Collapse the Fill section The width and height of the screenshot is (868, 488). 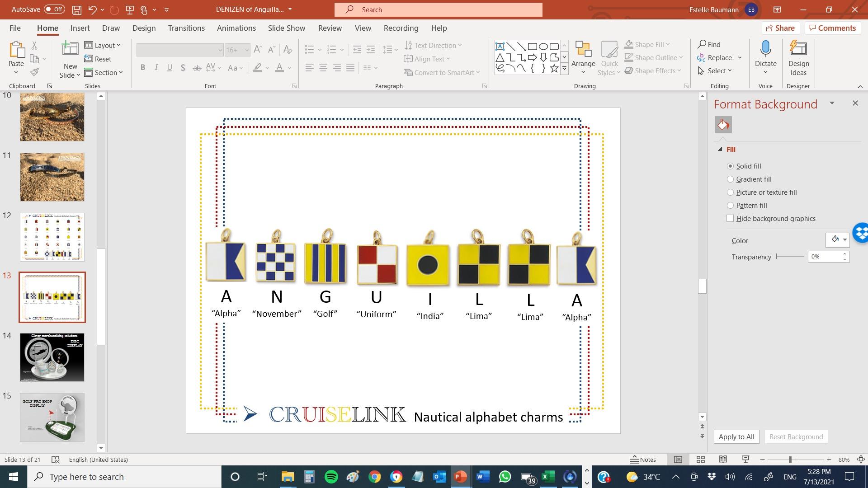pos(720,150)
